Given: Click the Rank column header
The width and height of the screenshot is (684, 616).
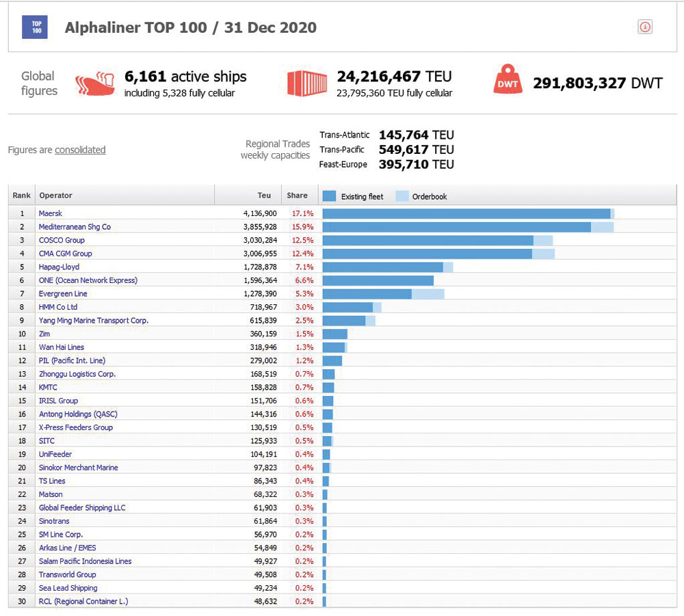Looking at the screenshot, I should point(21,196).
